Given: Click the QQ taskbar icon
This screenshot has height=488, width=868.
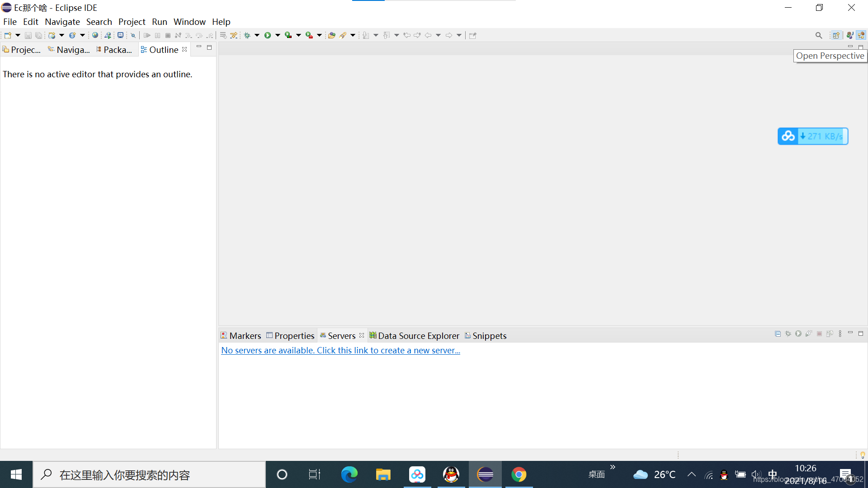Looking at the screenshot, I should point(451,474).
